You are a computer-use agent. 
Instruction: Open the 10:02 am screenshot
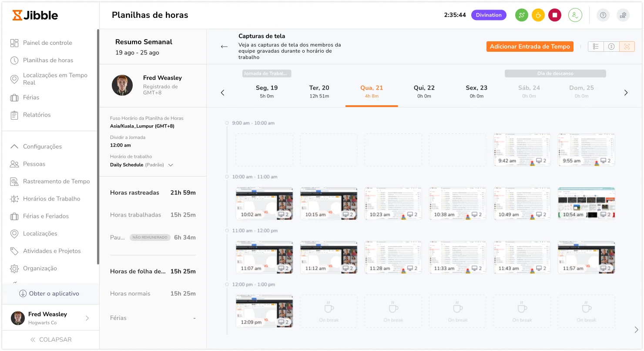tap(264, 204)
